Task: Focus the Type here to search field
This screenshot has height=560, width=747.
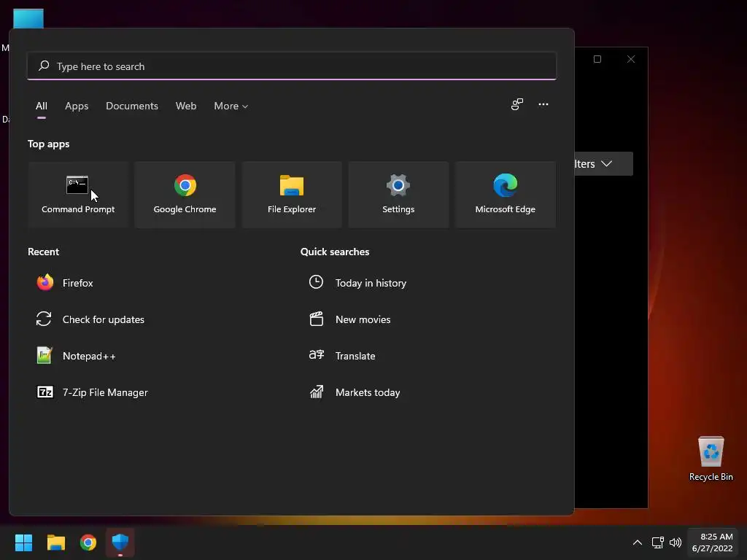Action: tap(292, 66)
